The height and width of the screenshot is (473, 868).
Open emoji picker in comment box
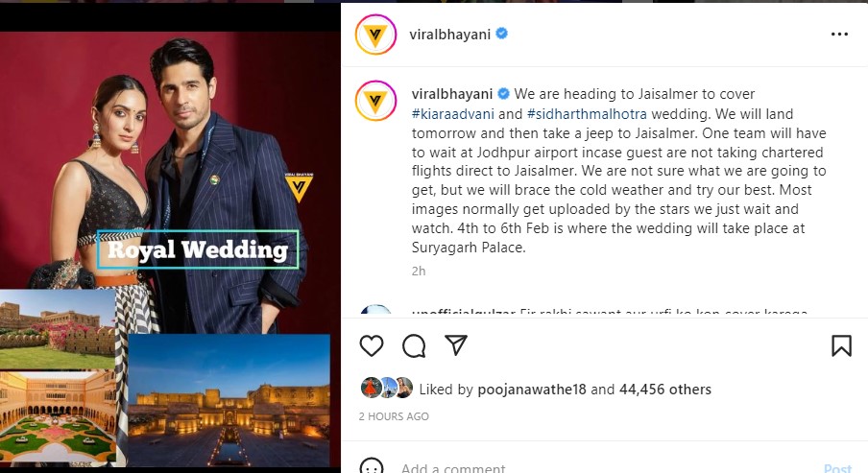(372, 466)
